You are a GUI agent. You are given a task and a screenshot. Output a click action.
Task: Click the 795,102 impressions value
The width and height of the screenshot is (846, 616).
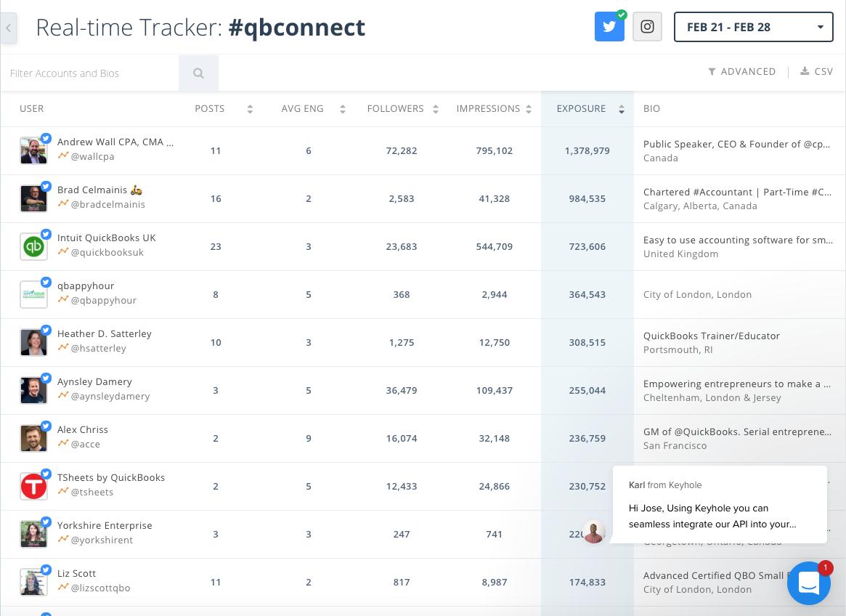click(495, 150)
